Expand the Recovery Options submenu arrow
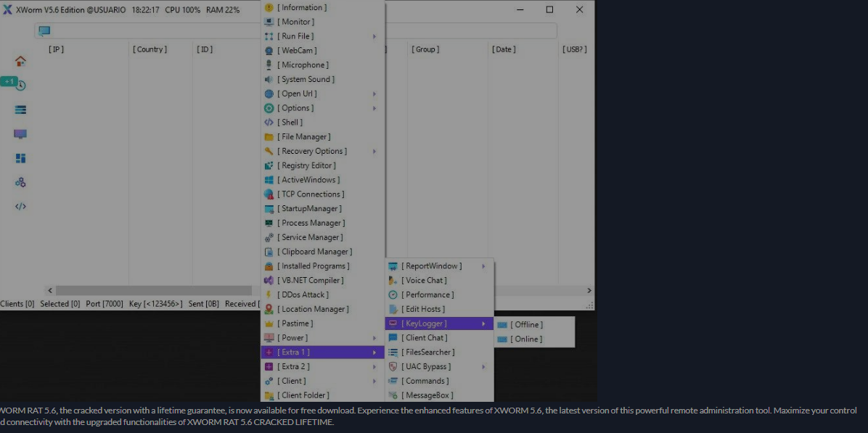The image size is (868, 433). point(374,152)
